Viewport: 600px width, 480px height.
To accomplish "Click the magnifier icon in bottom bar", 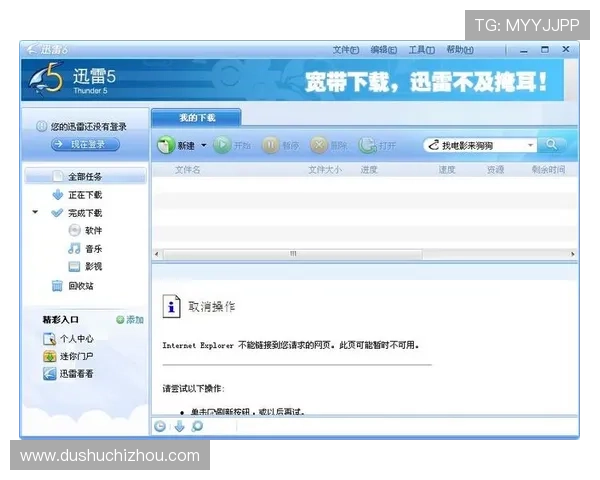I will [197, 426].
